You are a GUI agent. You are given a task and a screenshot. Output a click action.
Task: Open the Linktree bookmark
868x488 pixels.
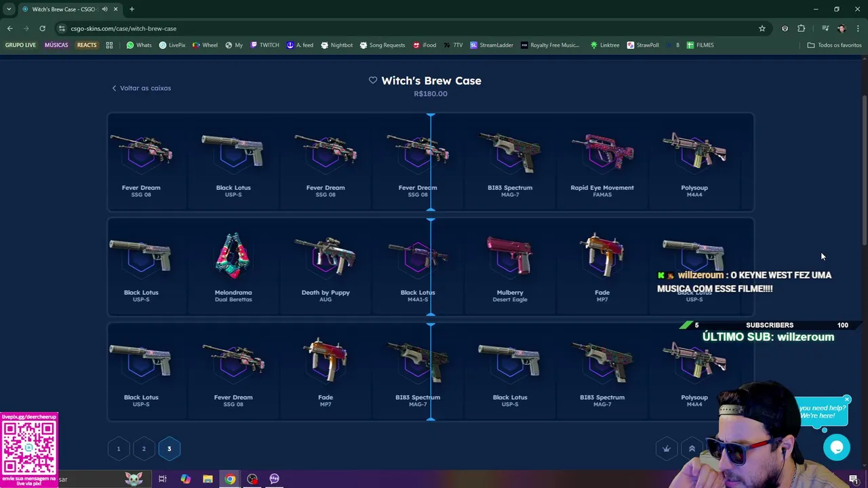pyautogui.click(x=605, y=45)
